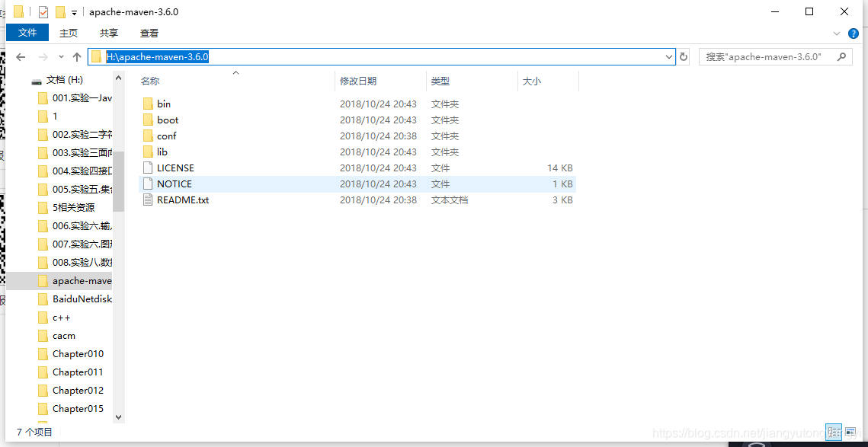Select the NOTICE file icon
The height and width of the screenshot is (447, 868).
point(147,184)
